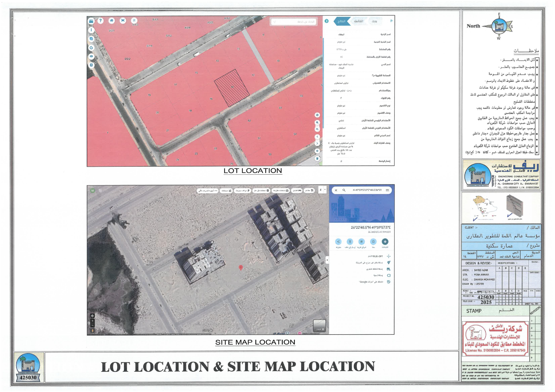The height and width of the screenshot is (392, 555).
Task: Click the full-extent frame icon on GIS map toolbar
Action: (x=123, y=21)
